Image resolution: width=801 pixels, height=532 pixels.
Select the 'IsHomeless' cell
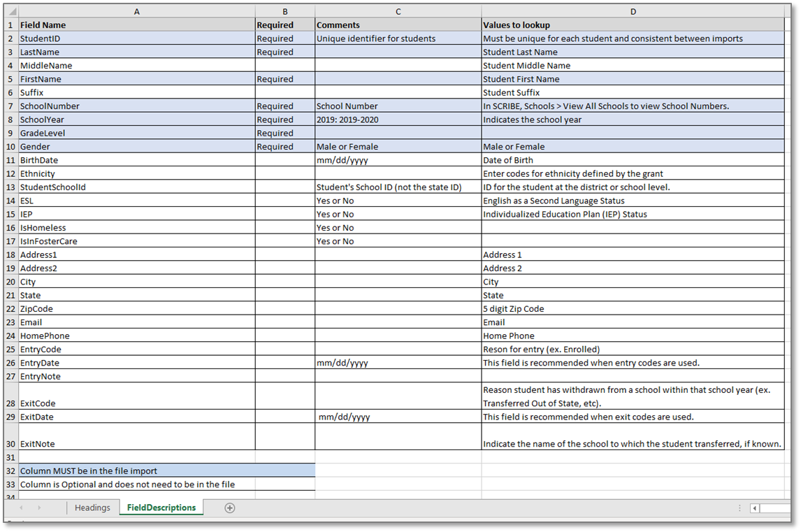pos(137,227)
